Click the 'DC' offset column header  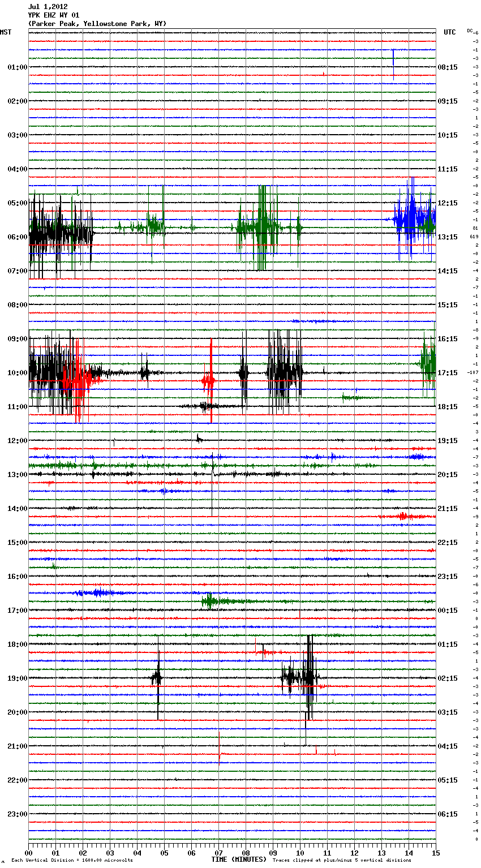470,31
